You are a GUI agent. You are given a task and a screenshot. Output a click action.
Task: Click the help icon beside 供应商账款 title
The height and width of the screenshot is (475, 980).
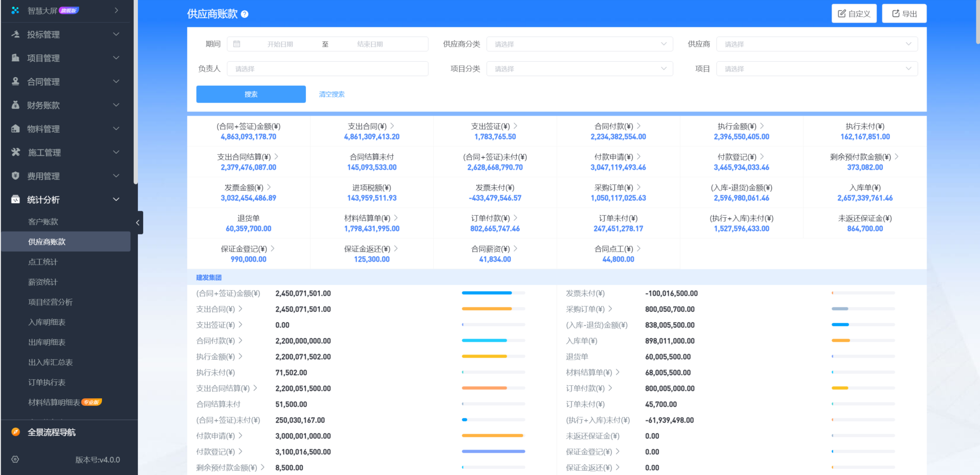pyautogui.click(x=245, y=14)
